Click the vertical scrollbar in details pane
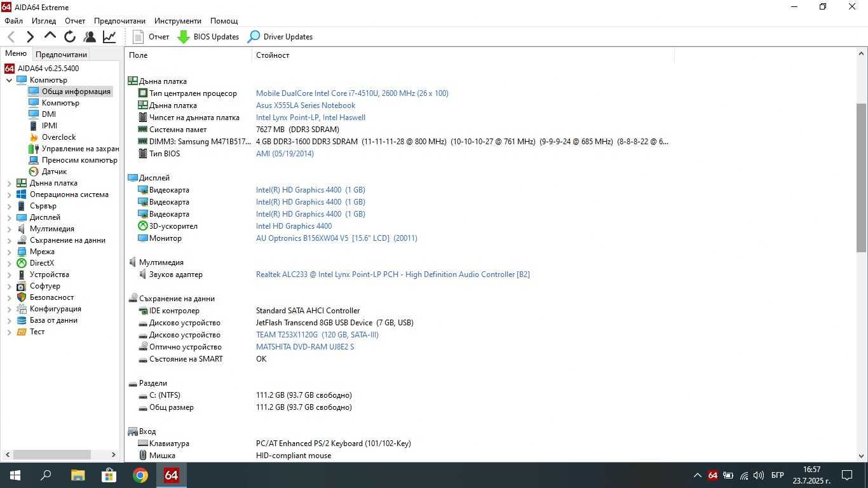868x488 pixels. pyautogui.click(x=861, y=178)
